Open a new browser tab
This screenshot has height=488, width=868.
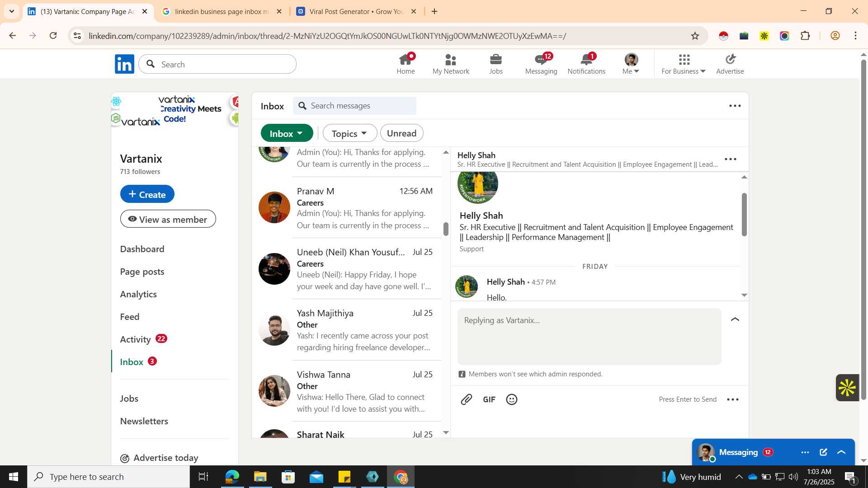(434, 11)
